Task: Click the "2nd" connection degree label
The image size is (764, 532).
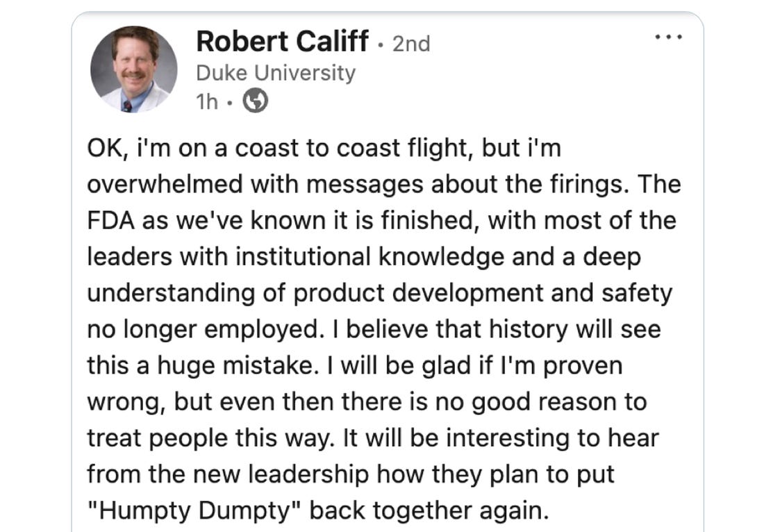Action: pos(411,44)
